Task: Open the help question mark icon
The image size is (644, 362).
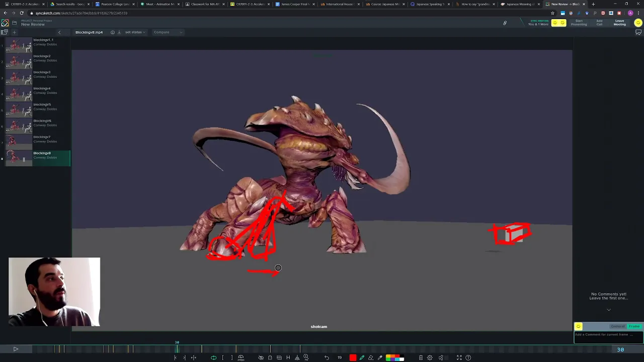Action: click(x=468, y=357)
